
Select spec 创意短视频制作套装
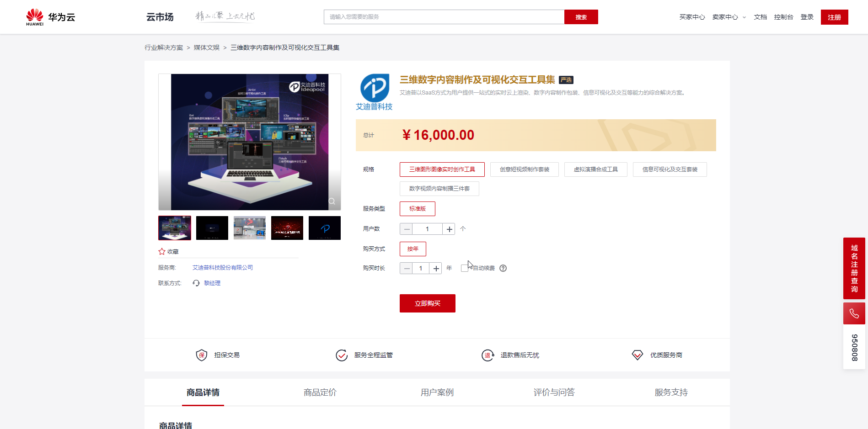coord(524,169)
